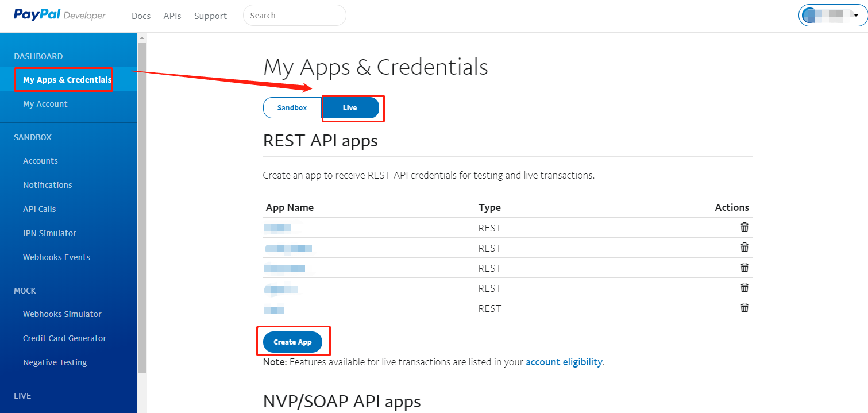The height and width of the screenshot is (413, 868).
Task: Delete the third REST app via trash icon
Action: (x=744, y=267)
